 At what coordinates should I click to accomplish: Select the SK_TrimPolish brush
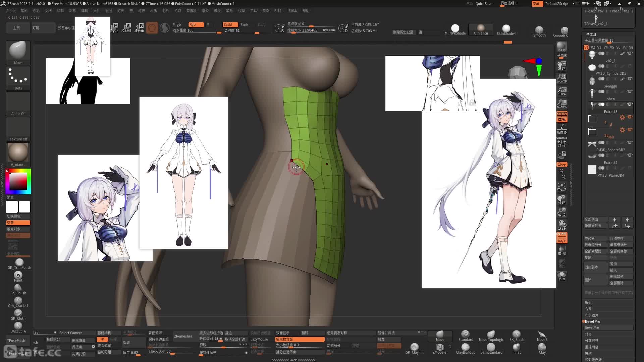tap(19, 264)
